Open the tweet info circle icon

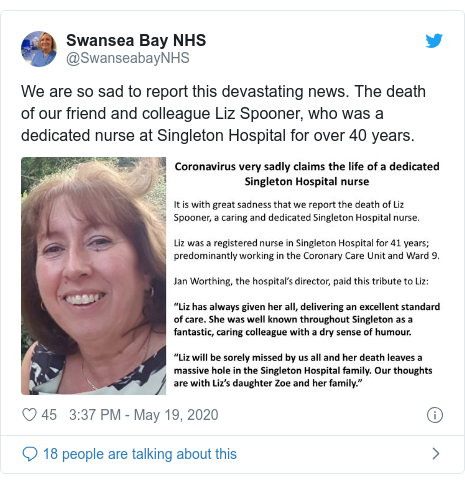(435, 415)
